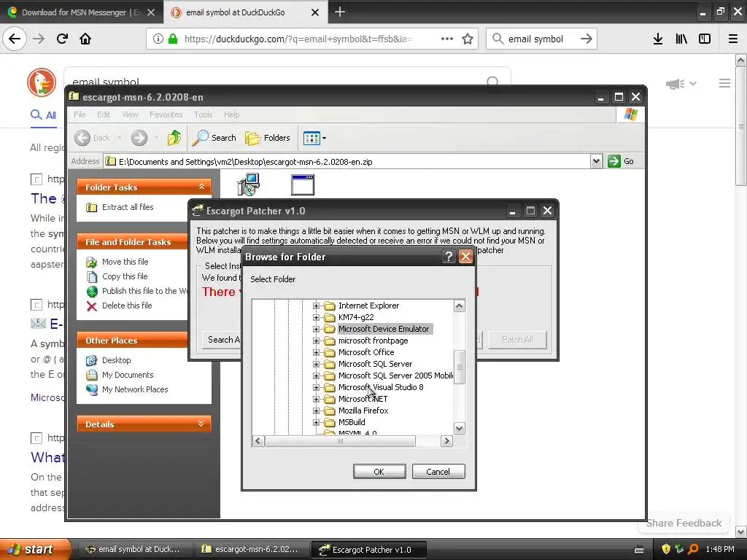
Task: Click folder tree horizontal scroll left arrow
Action: (258, 441)
